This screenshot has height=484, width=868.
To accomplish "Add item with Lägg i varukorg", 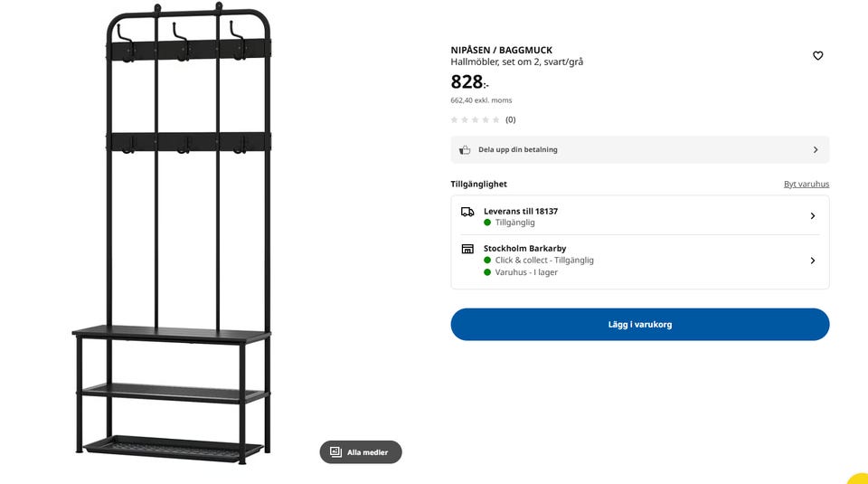I will click(639, 324).
